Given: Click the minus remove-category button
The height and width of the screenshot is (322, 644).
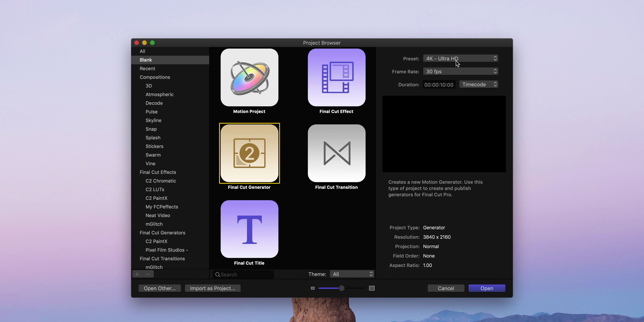Looking at the screenshot, I should pos(148,274).
